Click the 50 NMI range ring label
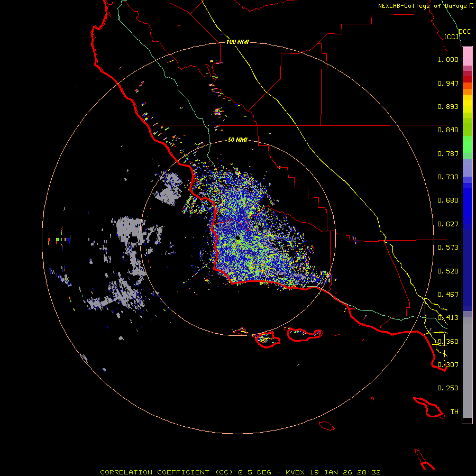Image resolution: width=476 pixels, height=476 pixels. coord(237,140)
